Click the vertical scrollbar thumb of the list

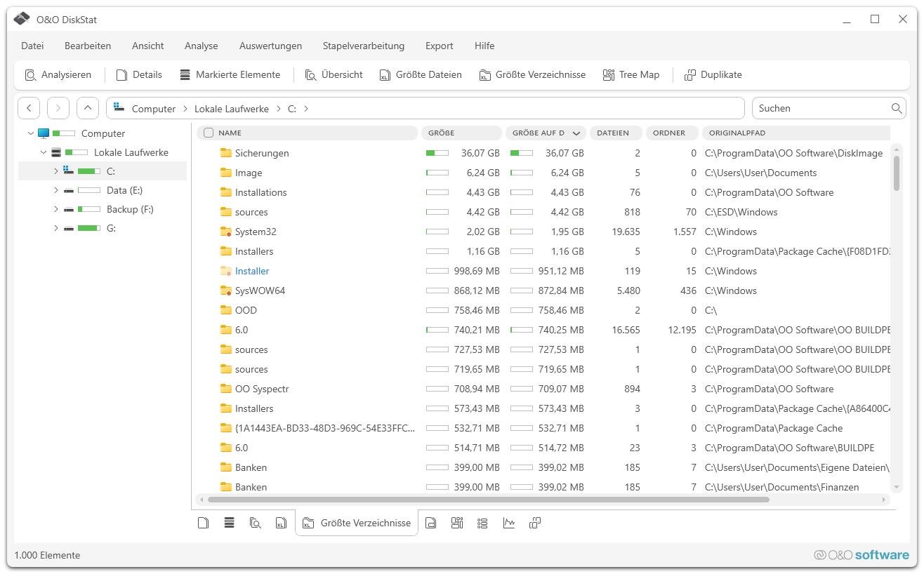(897, 173)
